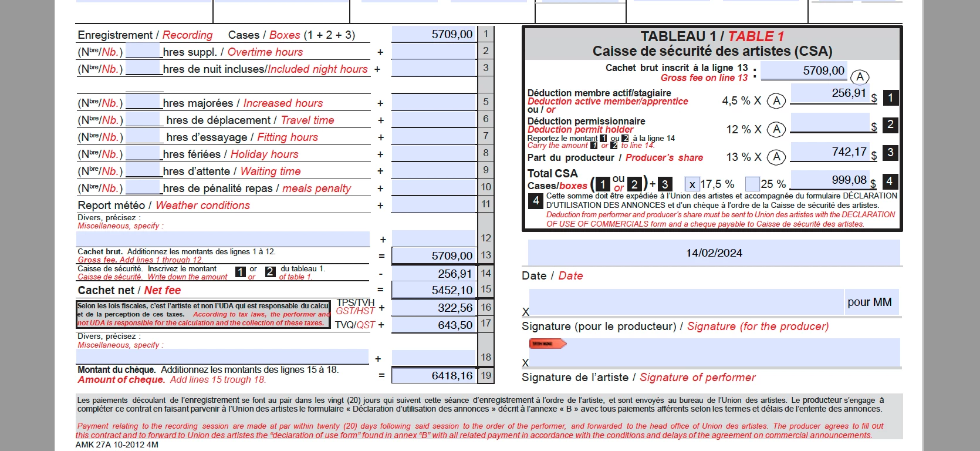Click the 'TABLEAU 1 / TABLE 1' heading
Screen dimensions: 980x451
712,36
